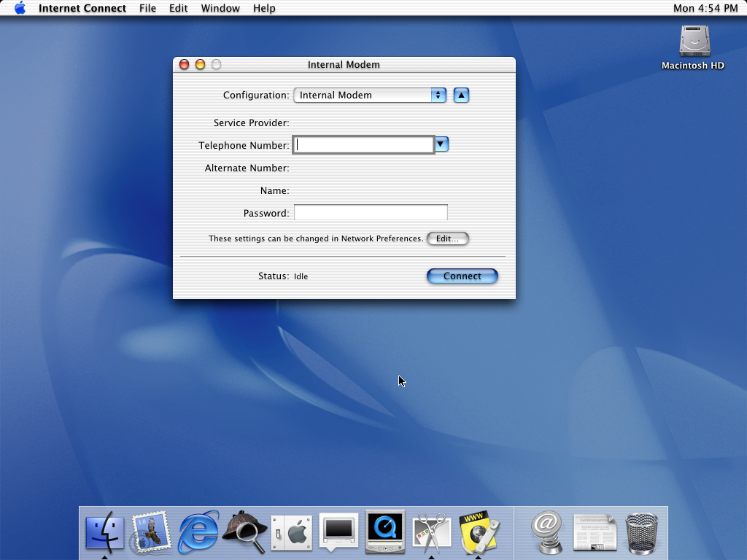Click the monitor display icon in dock
Image resolution: width=747 pixels, height=560 pixels.
click(x=338, y=532)
